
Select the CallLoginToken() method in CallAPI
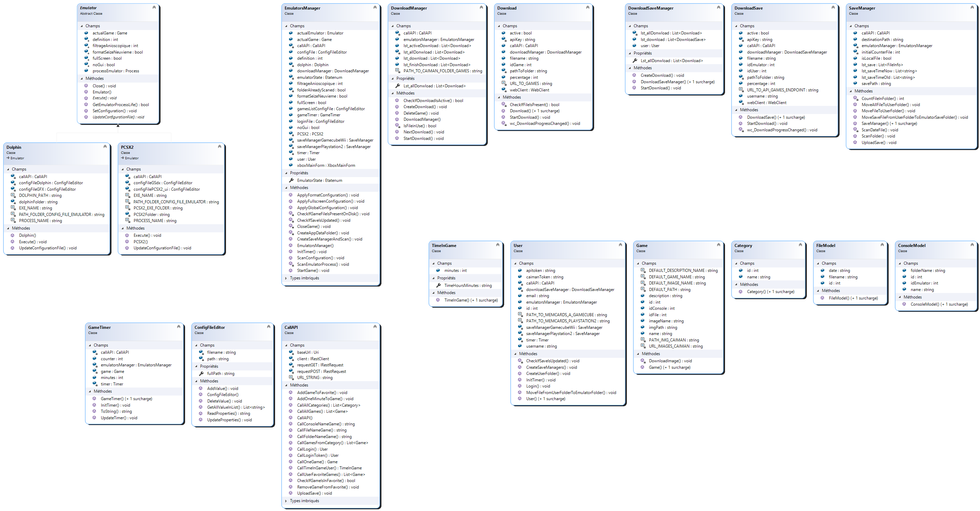318,455
